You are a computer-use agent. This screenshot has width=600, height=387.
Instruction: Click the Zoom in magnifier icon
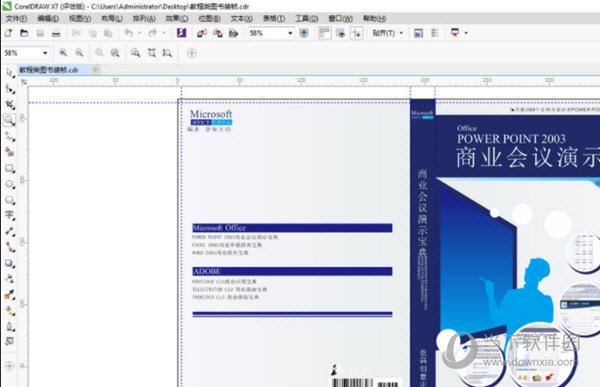click(x=63, y=53)
